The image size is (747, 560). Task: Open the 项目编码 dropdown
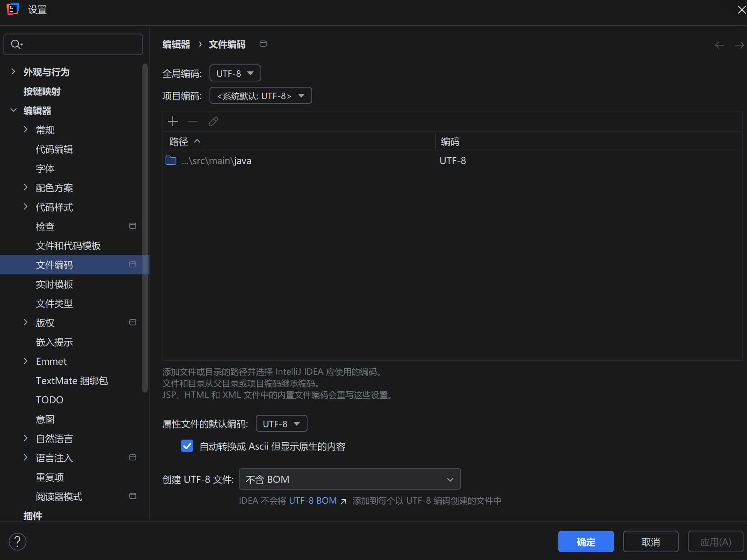(260, 96)
